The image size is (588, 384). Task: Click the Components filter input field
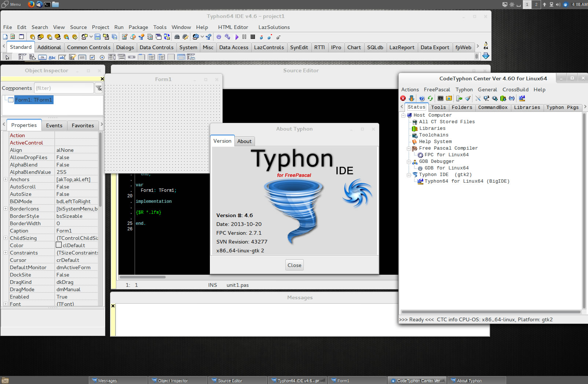64,88
